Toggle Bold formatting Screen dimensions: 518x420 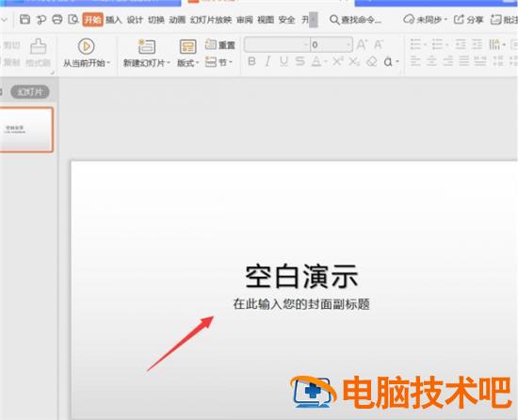[x=251, y=61]
